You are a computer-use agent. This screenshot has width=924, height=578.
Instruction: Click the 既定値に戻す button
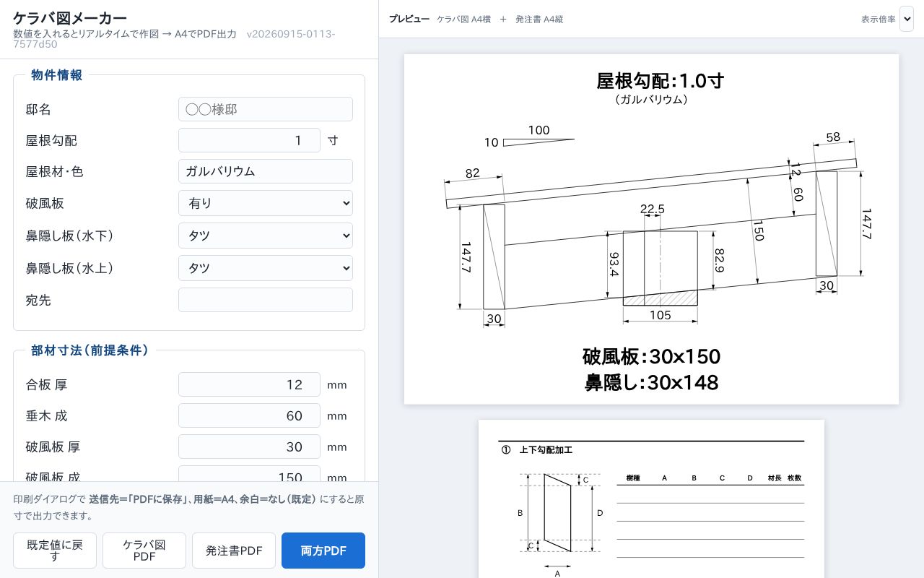pos(55,551)
